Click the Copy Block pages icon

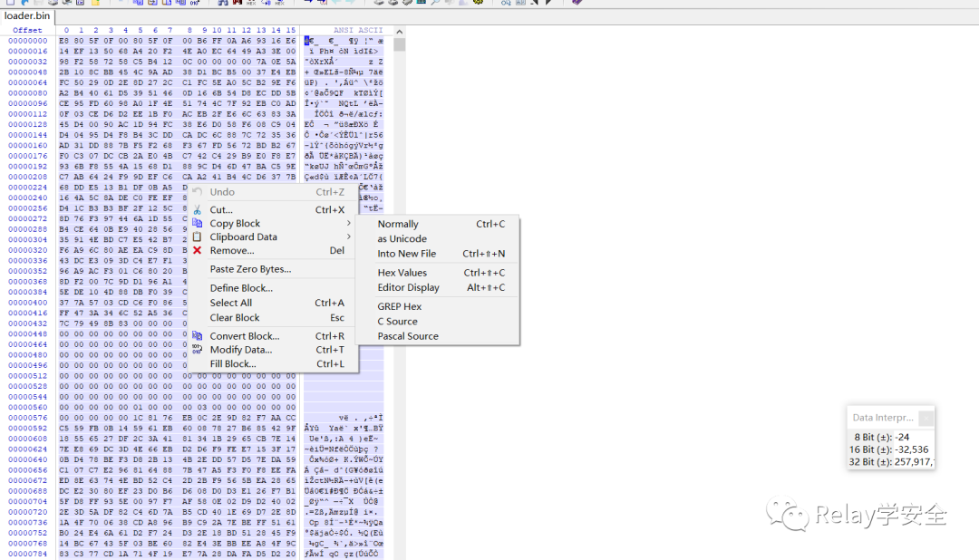(x=197, y=224)
